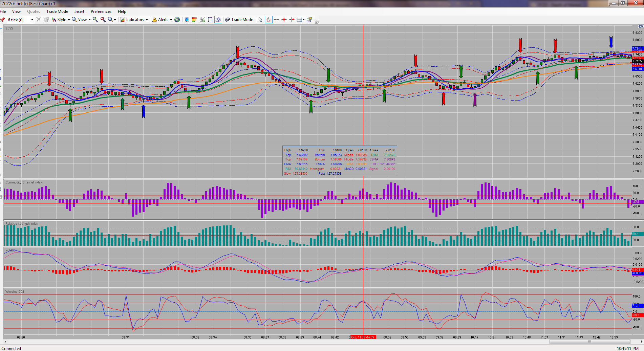Collapse the price axis with double chevron

641,26
